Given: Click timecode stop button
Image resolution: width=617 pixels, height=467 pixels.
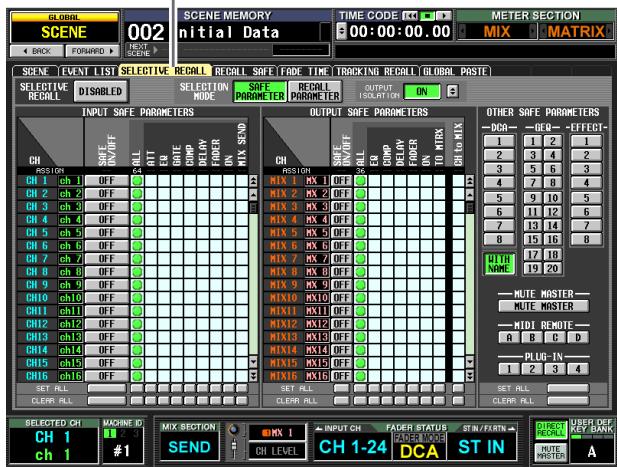Looking at the screenshot, I should tap(427, 16).
